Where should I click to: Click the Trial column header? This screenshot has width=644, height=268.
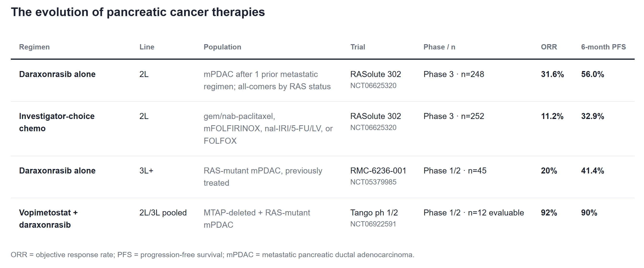tap(358, 47)
